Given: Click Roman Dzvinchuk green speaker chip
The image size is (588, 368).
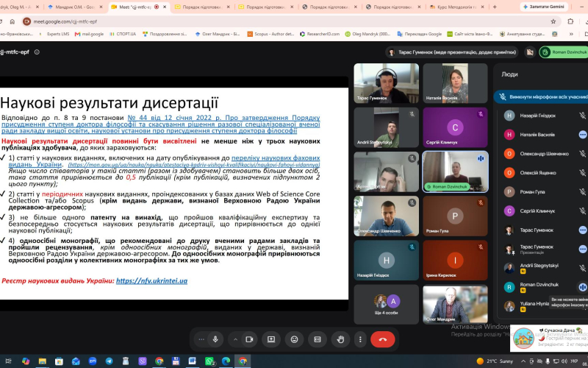Looking at the screenshot, I should pos(564,52).
